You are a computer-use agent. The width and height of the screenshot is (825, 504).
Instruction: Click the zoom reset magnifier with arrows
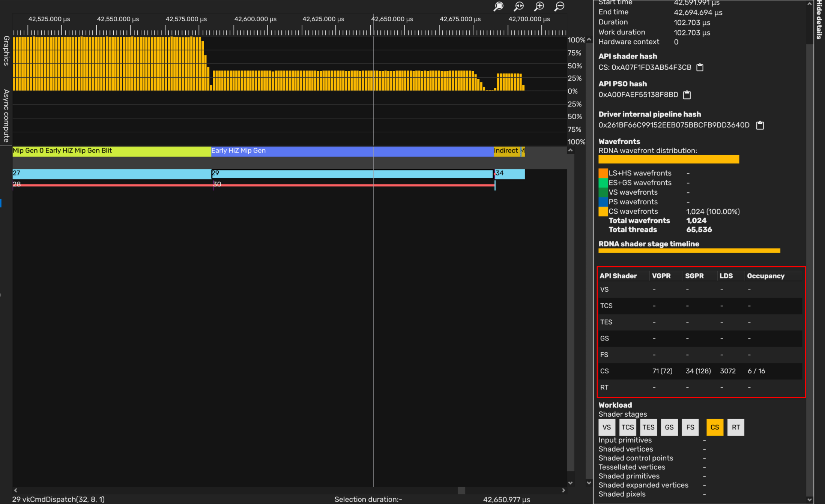(519, 6)
